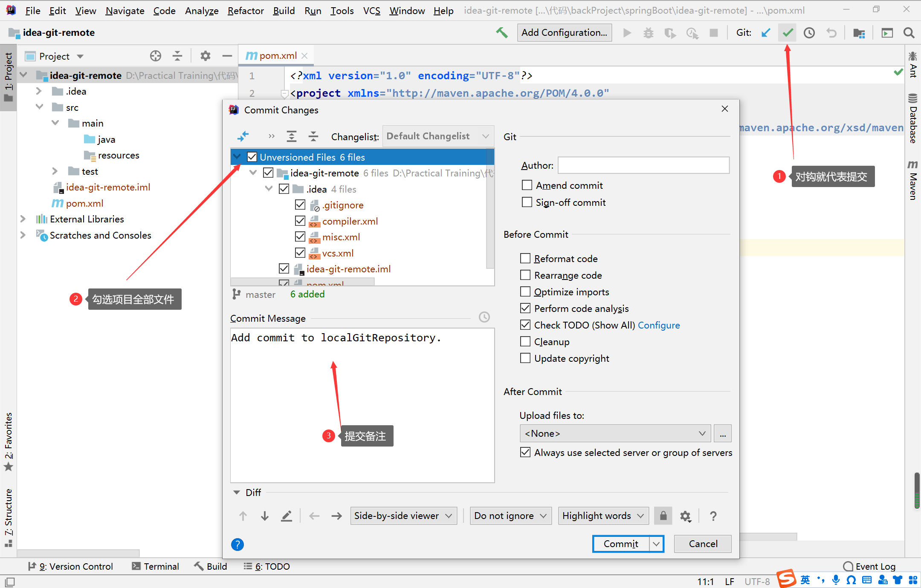Open Git history clock icon

[x=809, y=33]
